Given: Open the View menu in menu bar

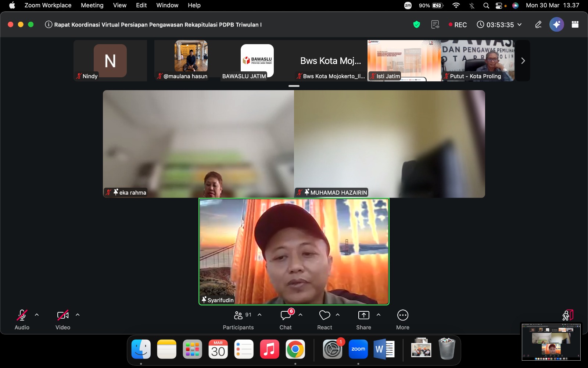Looking at the screenshot, I should pos(119,5).
